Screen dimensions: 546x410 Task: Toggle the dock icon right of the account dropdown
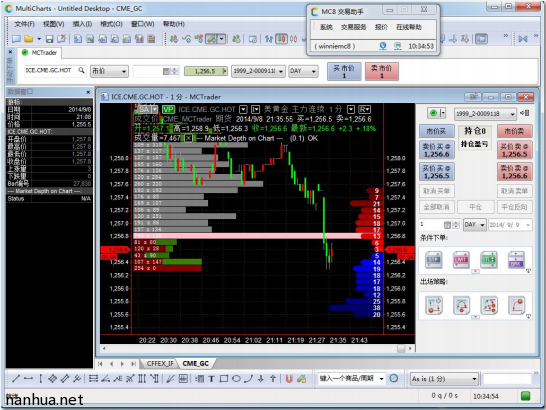click(x=525, y=113)
